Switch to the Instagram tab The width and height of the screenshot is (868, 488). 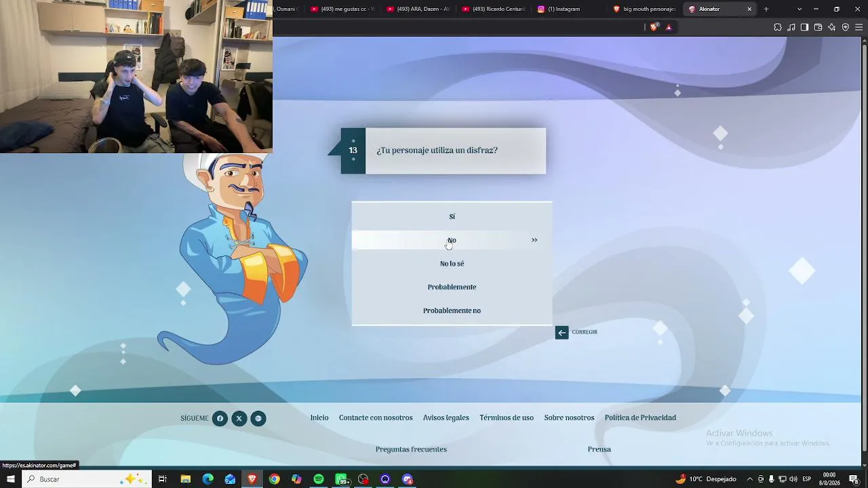point(568,9)
